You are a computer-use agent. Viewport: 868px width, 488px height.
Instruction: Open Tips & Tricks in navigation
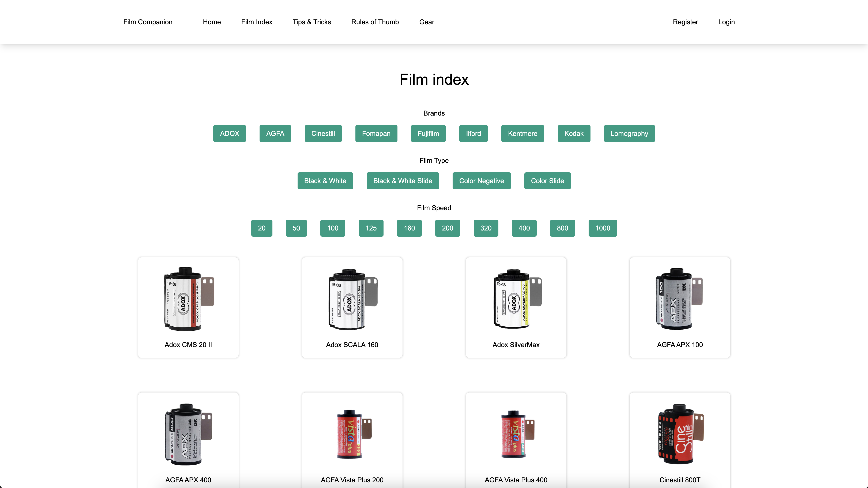pos(311,22)
